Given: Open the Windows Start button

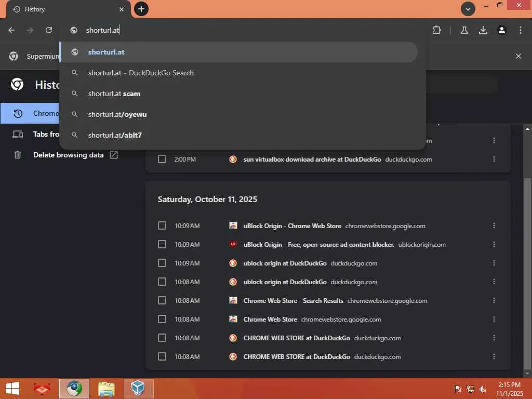Looking at the screenshot, I should [x=12, y=389].
